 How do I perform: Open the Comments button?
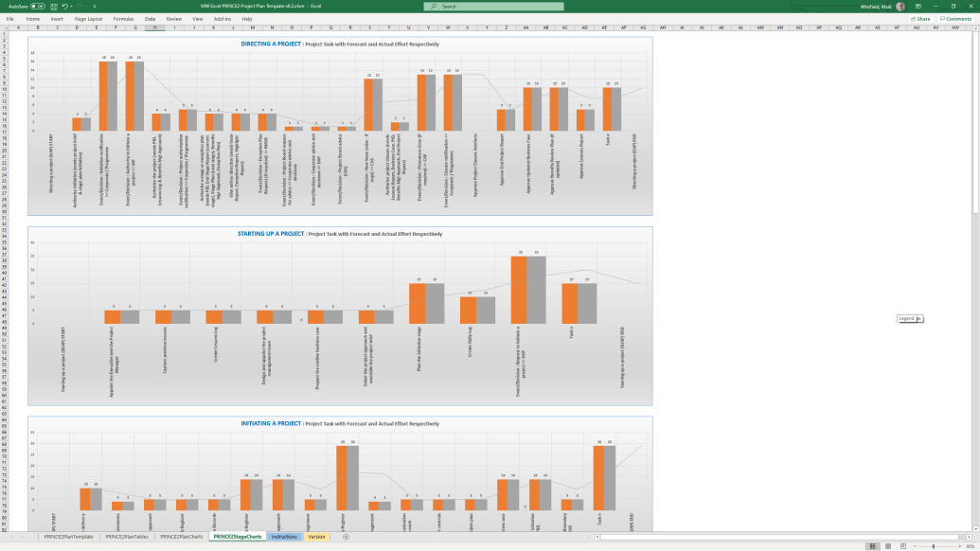[955, 18]
